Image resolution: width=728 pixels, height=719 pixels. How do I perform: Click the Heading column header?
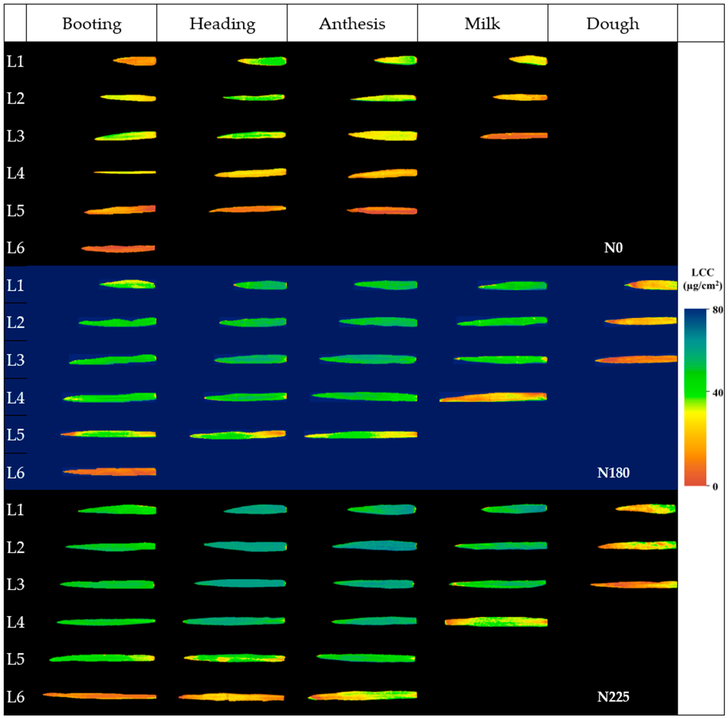click(x=222, y=24)
